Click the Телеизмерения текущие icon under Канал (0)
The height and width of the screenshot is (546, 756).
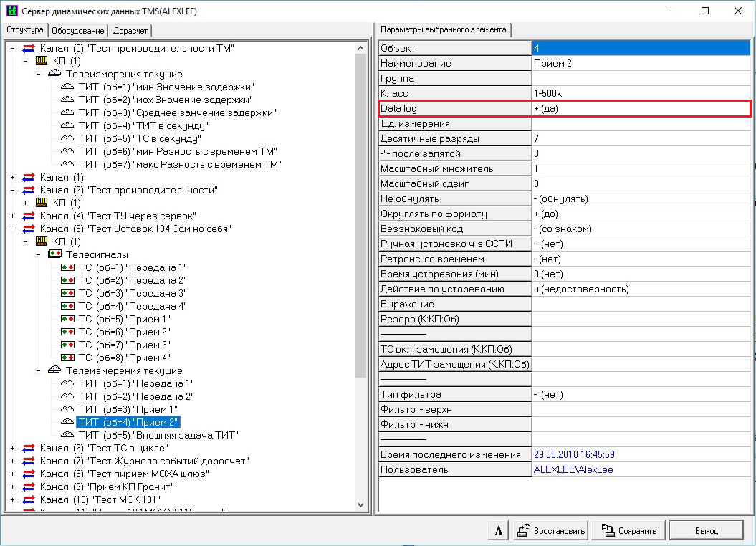54,74
